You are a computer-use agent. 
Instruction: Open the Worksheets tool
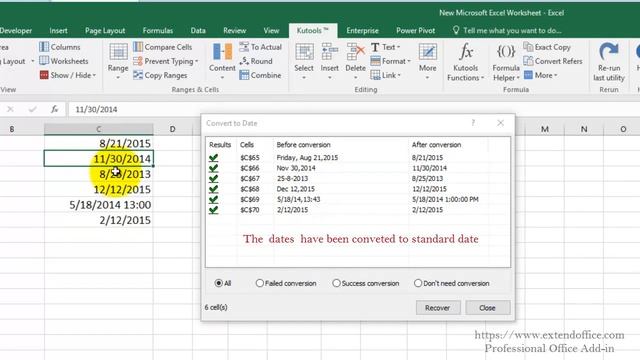[64, 61]
